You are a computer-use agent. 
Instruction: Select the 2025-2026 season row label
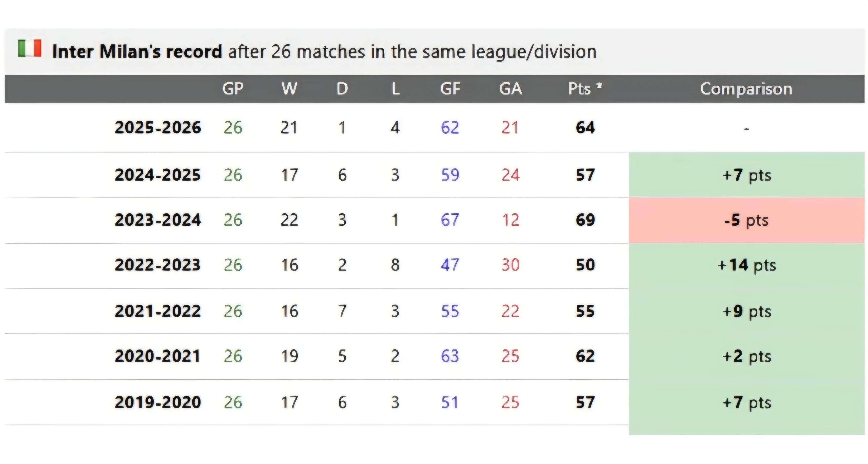(x=158, y=127)
